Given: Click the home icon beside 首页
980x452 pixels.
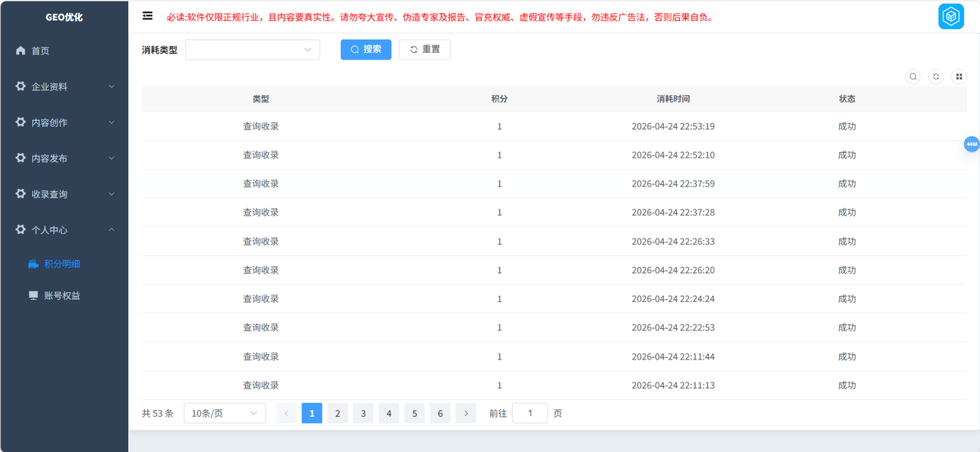Looking at the screenshot, I should coord(21,50).
